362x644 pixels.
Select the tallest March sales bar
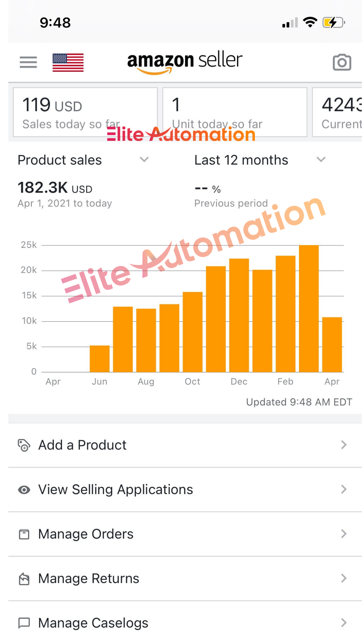(x=309, y=309)
